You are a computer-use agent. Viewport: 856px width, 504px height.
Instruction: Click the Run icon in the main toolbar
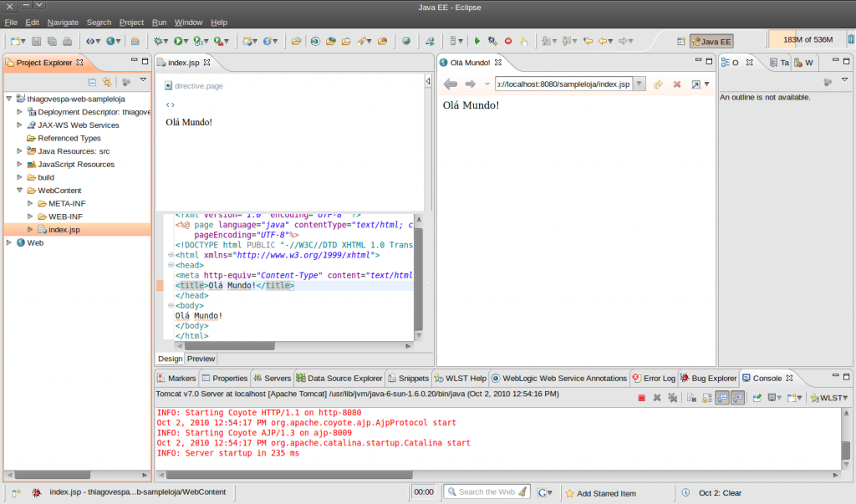178,40
